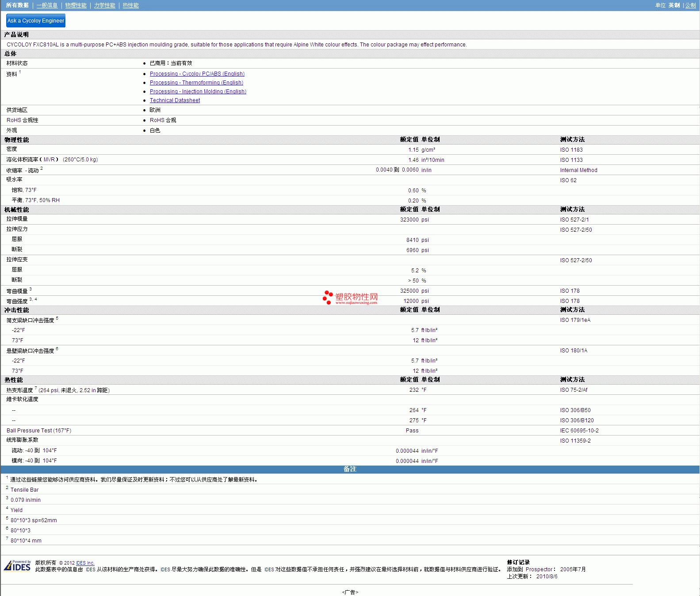700x596 pixels.
Task: Click the 弯曲模量 value 325000
Action: pos(409,291)
